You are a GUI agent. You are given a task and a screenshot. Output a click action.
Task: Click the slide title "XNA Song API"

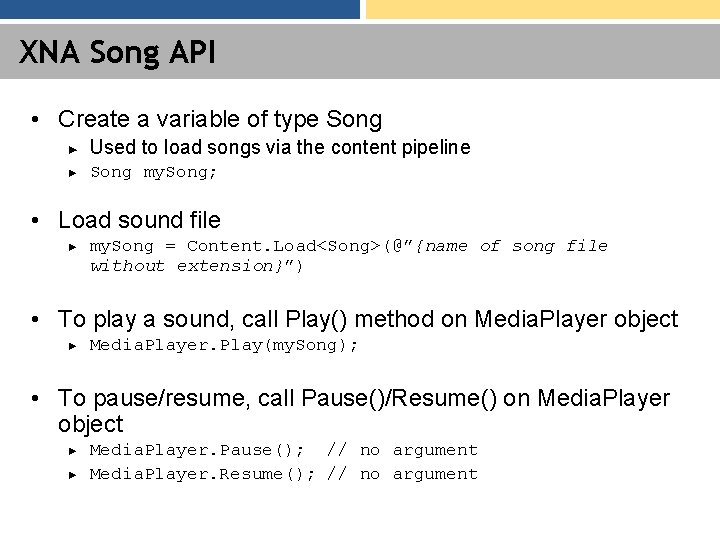(117, 52)
